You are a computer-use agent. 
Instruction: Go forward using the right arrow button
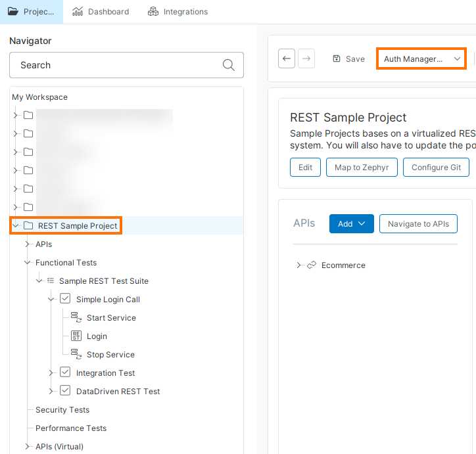(x=306, y=58)
